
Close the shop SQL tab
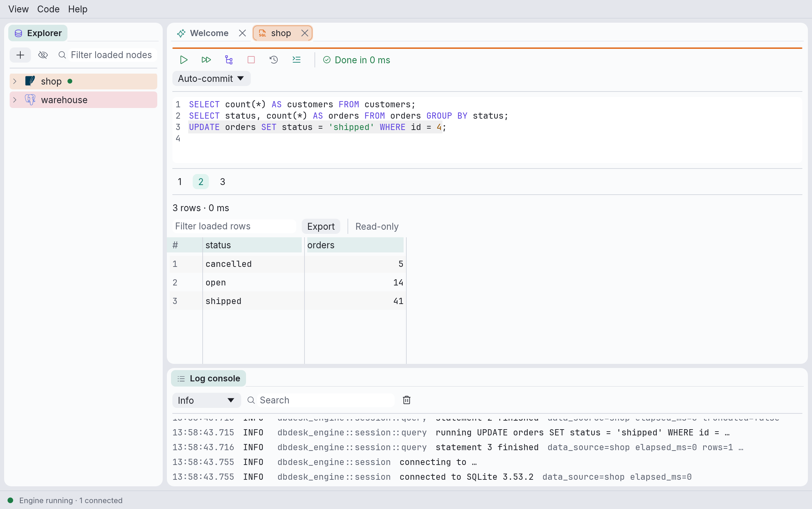pos(304,33)
